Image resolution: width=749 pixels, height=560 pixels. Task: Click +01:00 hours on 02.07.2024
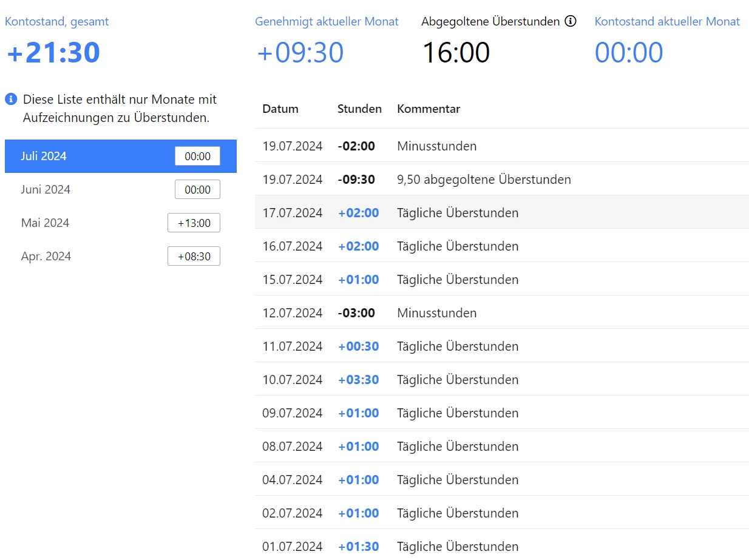coord(358,513)
